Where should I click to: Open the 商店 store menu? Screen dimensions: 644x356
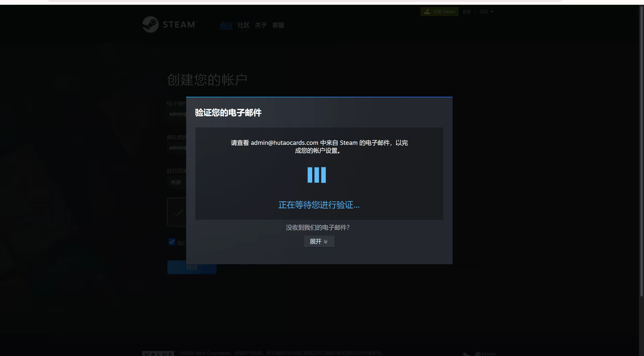(226, 25)
